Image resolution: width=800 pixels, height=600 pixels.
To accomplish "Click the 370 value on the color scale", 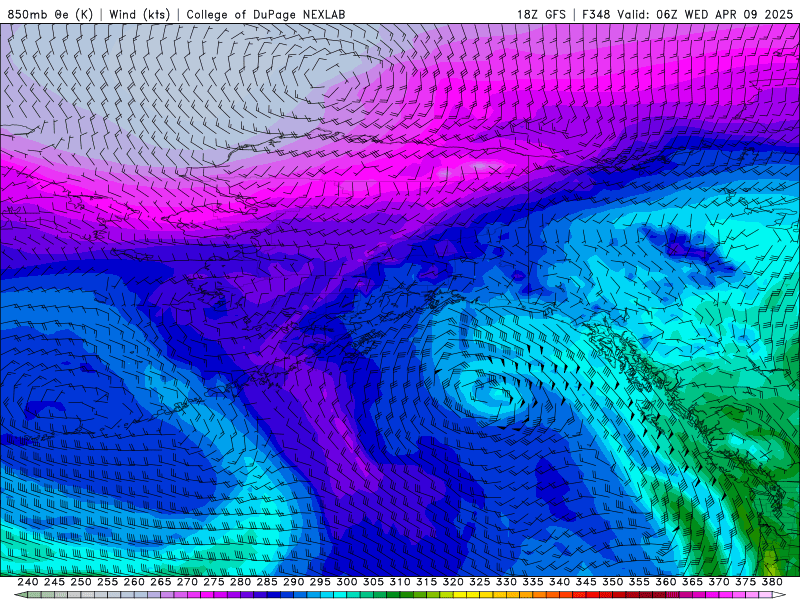I will click(719, 582).
